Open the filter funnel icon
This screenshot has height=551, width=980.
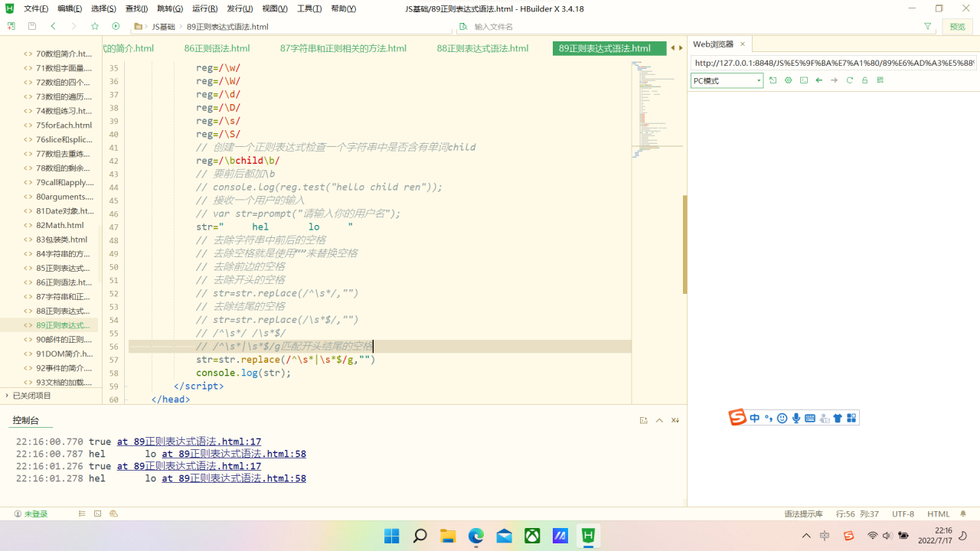(x=928, y=26)
